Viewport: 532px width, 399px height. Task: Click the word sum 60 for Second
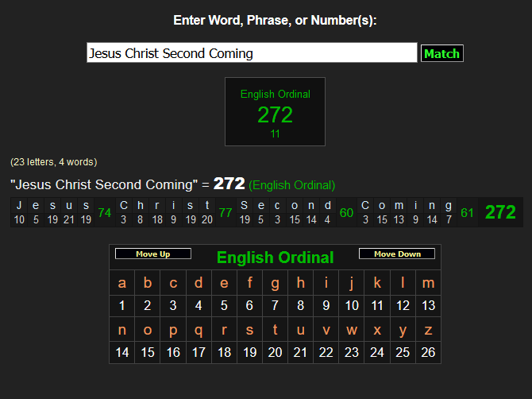click(346, 213)
